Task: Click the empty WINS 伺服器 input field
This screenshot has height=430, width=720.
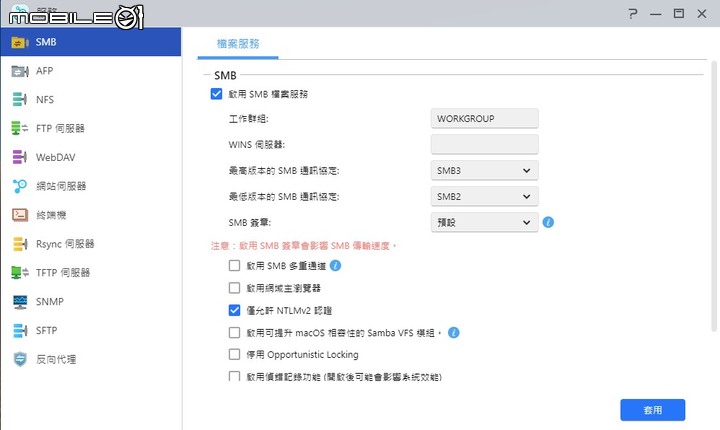Action: [x=484, y=144]
